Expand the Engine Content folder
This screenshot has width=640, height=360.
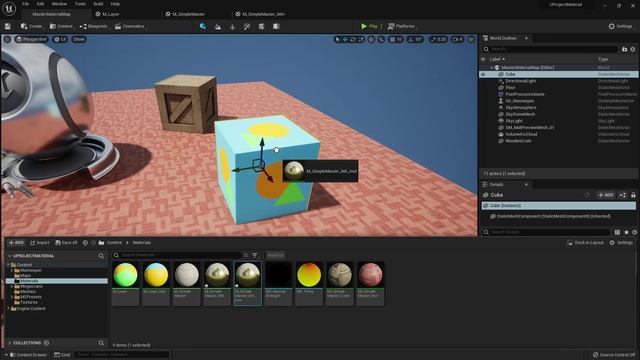9,309
